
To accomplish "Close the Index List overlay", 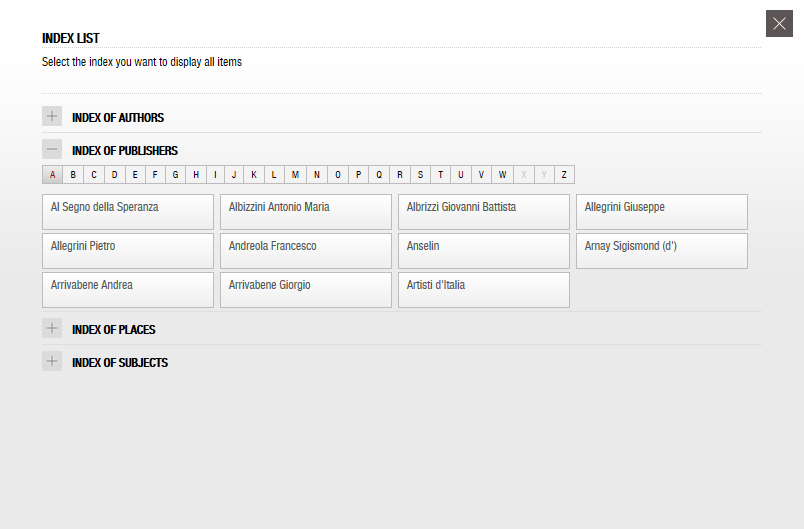I will [779, 24].
